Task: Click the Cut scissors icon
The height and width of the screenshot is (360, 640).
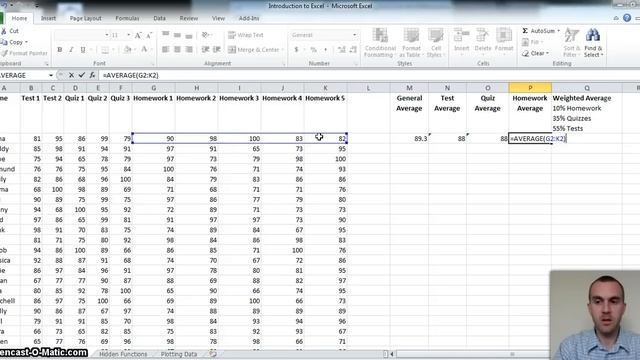Action: click(4, 31)
